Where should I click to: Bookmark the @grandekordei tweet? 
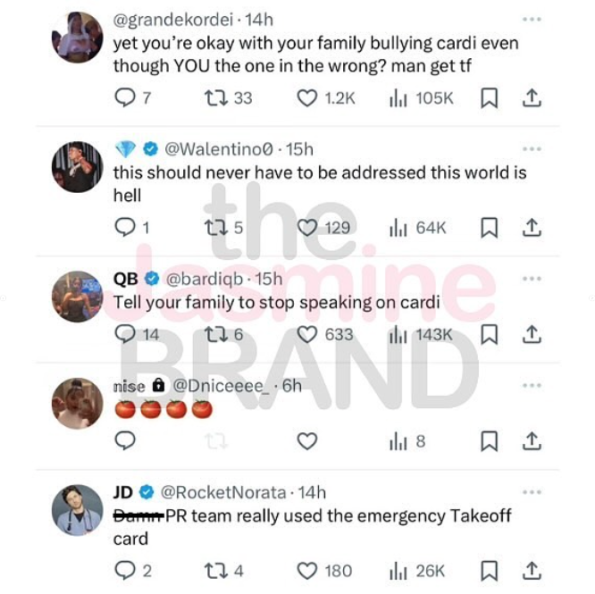pos(489,98)
